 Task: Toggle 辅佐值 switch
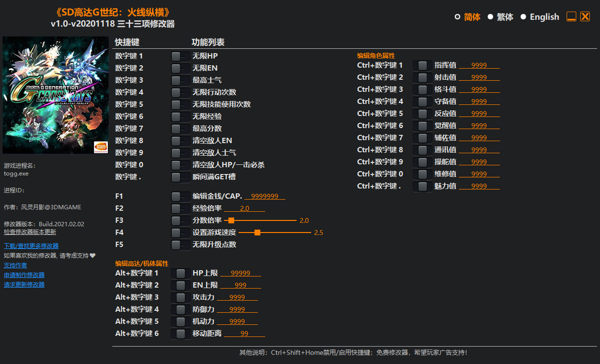[422, 138]
